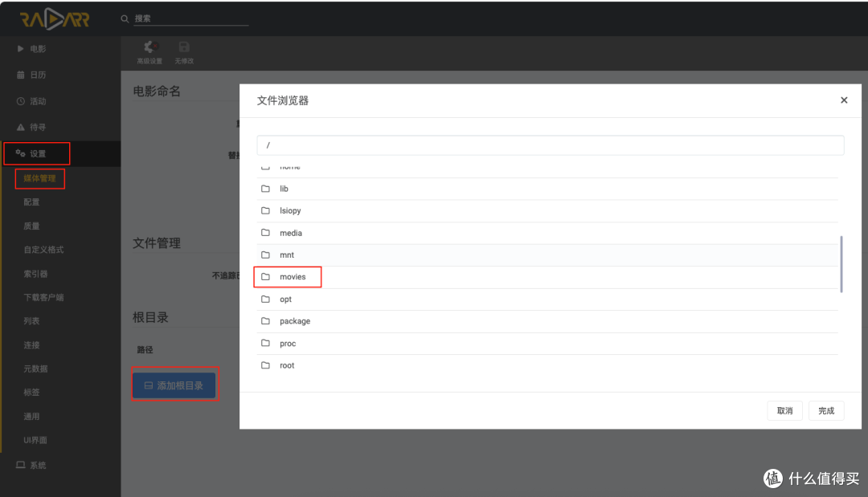Image resolution: width=868 pixels, height=497 pixels.
Task: Select 通用 general submenu
Action: coord(31,416)
